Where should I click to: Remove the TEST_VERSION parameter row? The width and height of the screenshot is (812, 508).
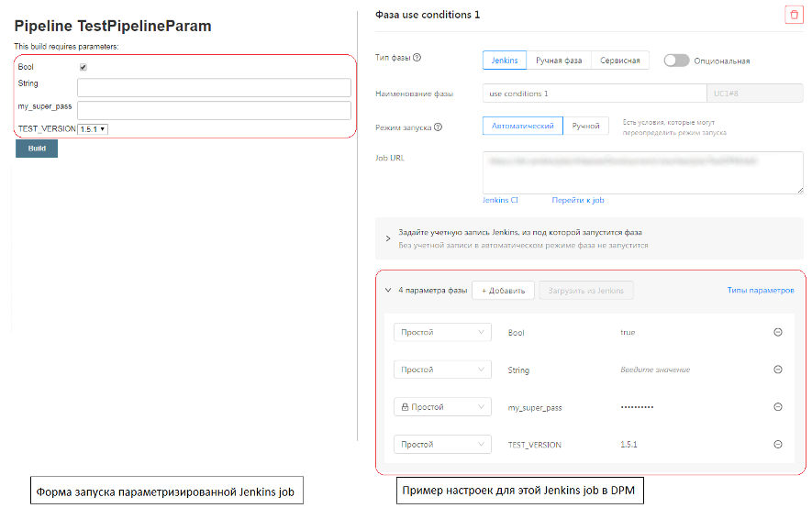pos(778,445)
